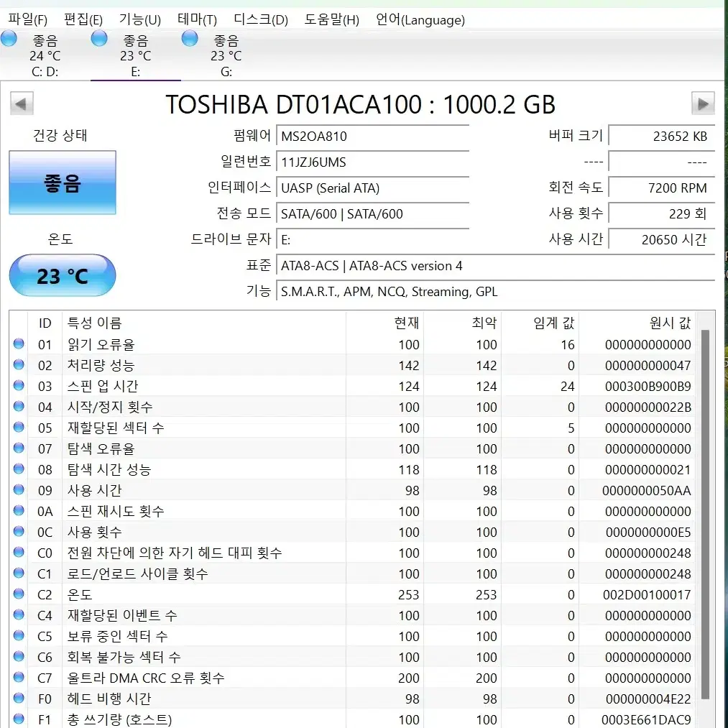Click the rotation speed value 7200 RPM

pyautogui.click(x=661, y=188)
